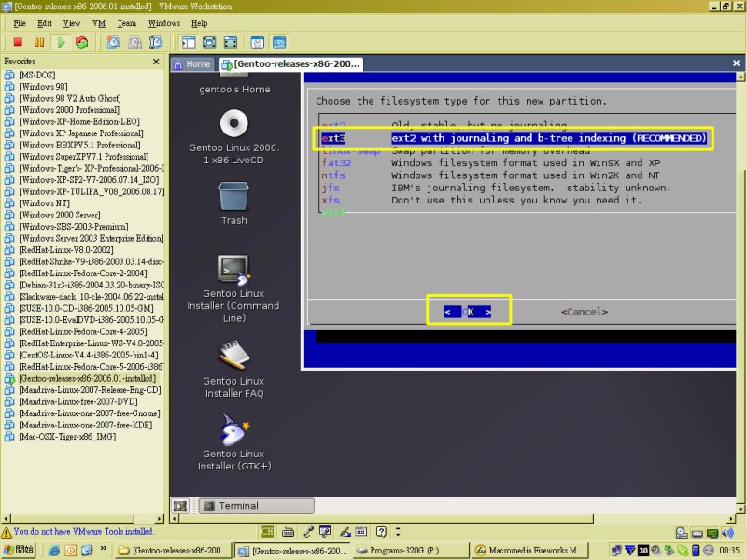
Task: Click the system tray clock 00:35
Action: pyautogui.click(x=729, y=551)
